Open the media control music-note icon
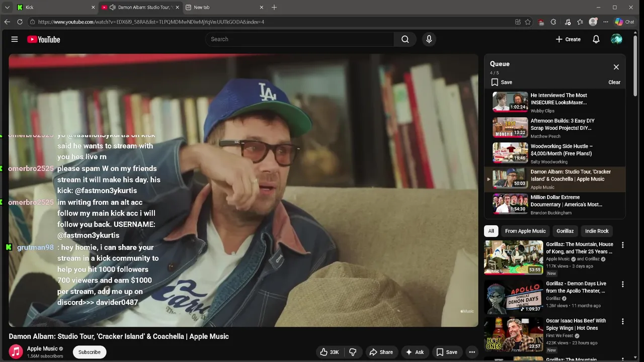Screen dimensions: 644x362 [568, 22]
